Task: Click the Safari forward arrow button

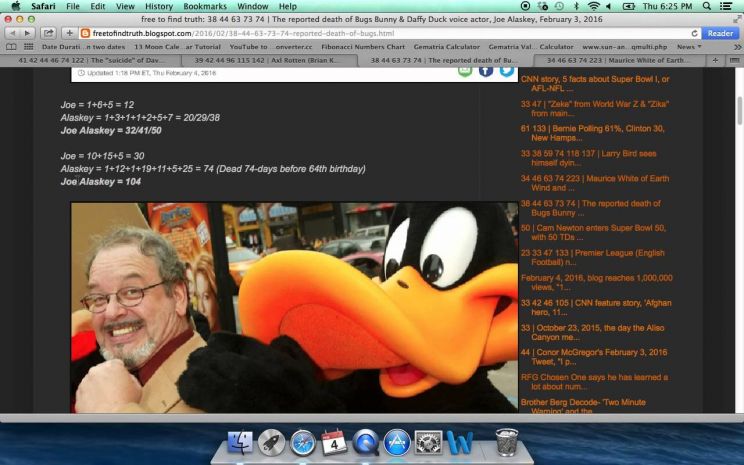Action: pos(28,33)
